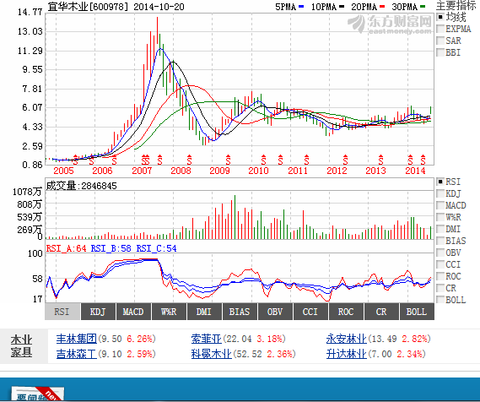
Task: Click the RSI_B:58 value label
Action: point(111,249)
